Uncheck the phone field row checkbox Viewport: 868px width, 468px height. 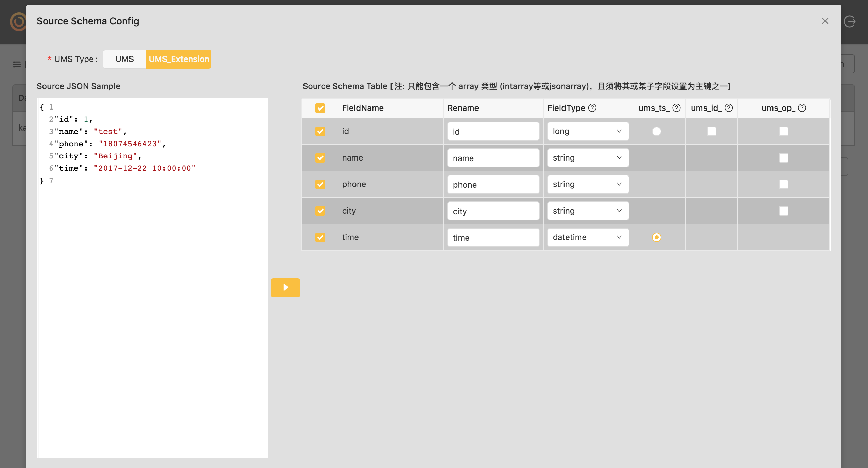[320, 184]
